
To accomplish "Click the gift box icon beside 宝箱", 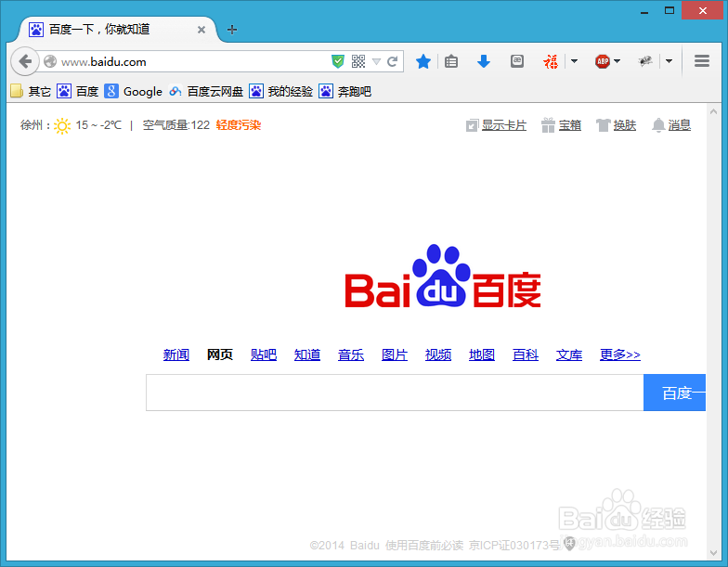I will (x=548, y=124).
